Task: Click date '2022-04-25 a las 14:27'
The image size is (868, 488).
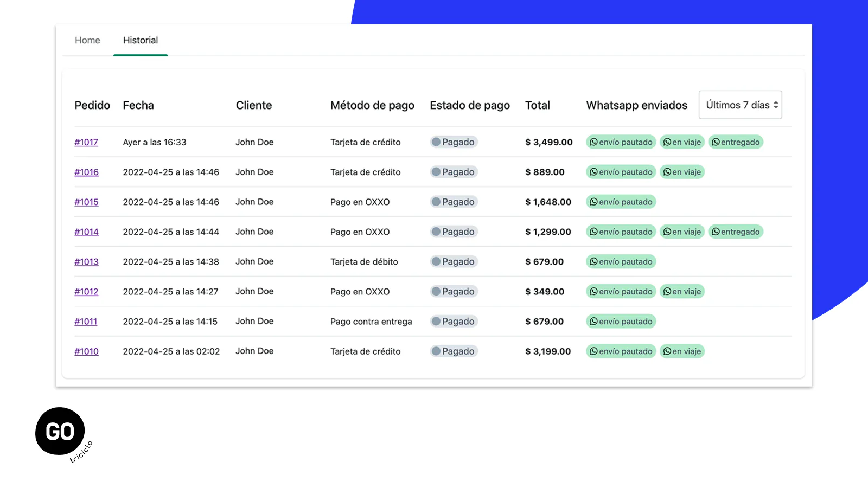Action: pos(171,291)
